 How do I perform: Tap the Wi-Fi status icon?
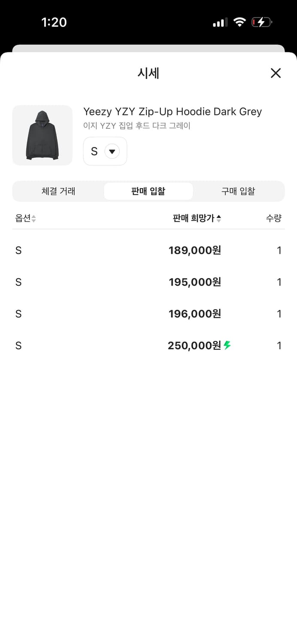tap(239, 22)
